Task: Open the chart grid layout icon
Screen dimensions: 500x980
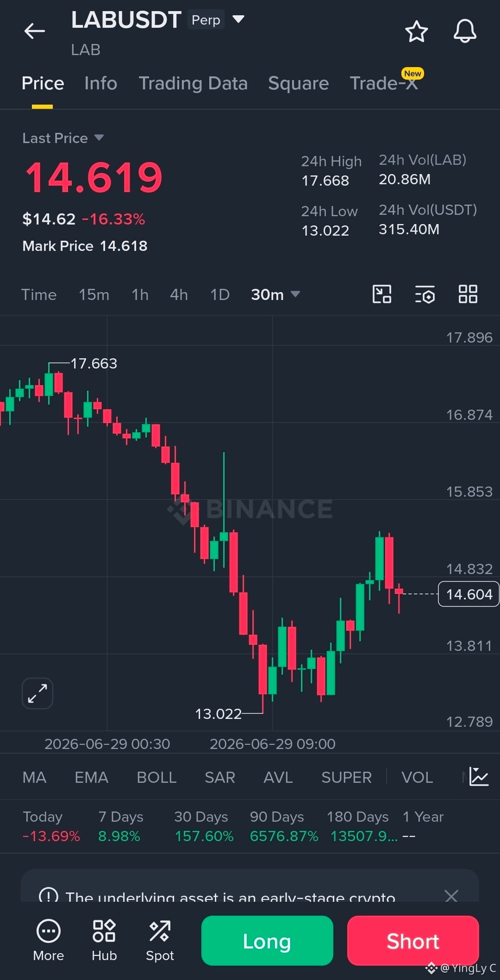Action: tap(468, 294)
